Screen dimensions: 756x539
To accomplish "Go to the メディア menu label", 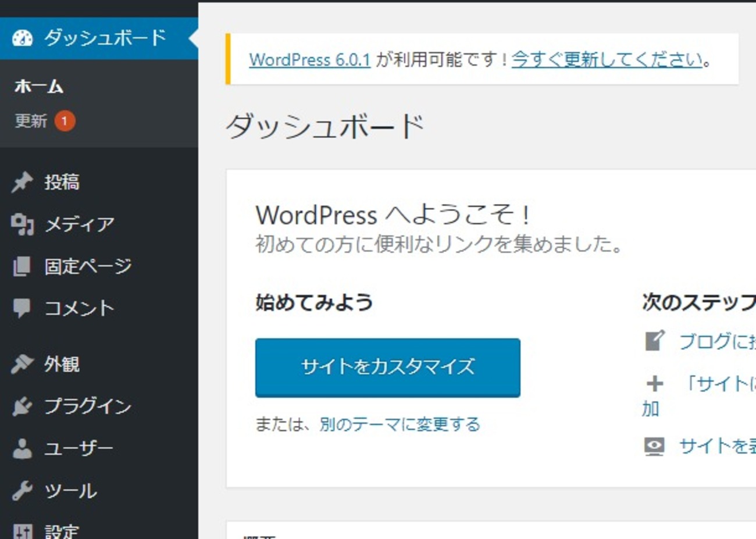I will pos(79,224).
